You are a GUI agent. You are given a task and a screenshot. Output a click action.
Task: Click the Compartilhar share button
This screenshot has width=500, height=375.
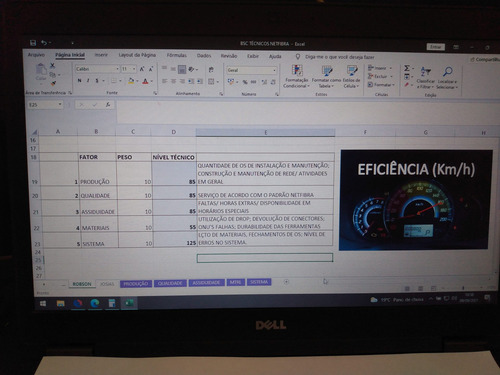coord(486,59)
